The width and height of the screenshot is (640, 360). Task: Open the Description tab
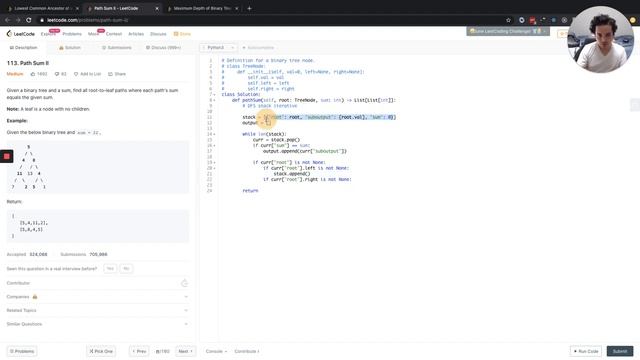pos(23,48)
